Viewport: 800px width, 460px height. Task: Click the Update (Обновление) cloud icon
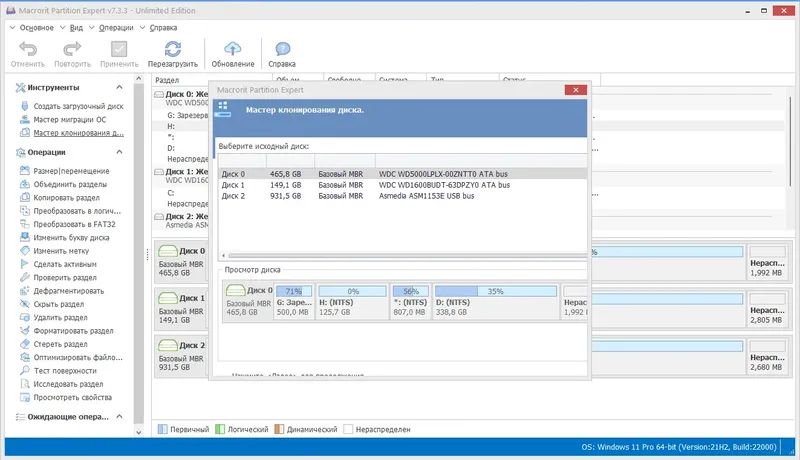233,49
